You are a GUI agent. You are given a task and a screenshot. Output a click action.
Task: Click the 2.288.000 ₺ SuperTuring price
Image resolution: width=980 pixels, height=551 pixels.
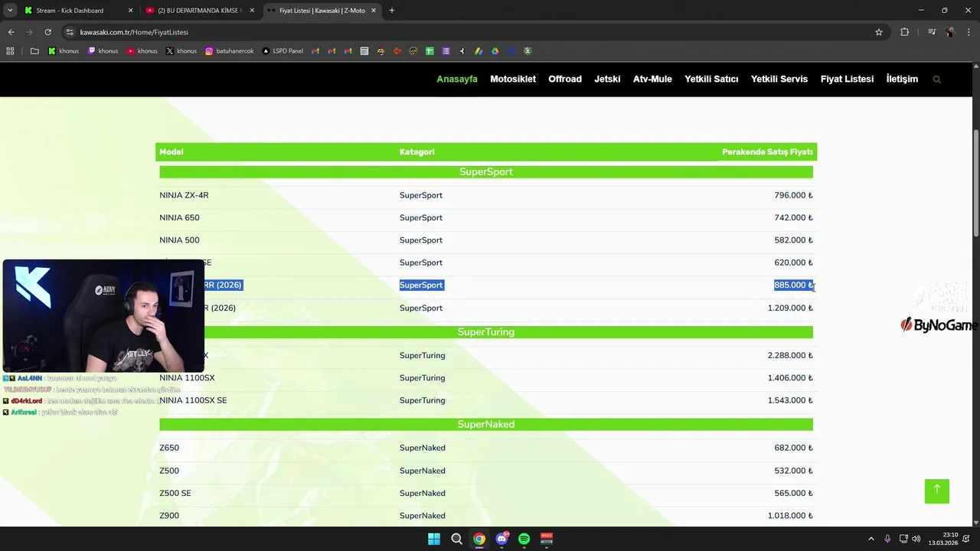point(790,355)
